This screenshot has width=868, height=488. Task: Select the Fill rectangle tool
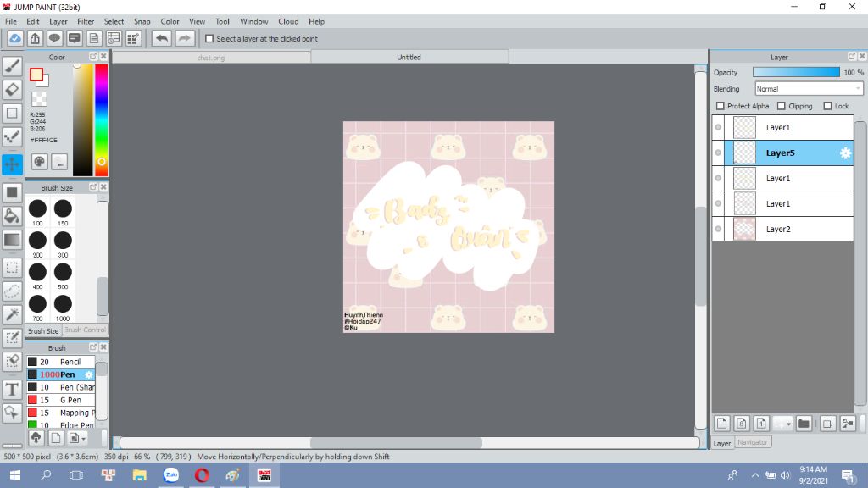tap(12, 192)
